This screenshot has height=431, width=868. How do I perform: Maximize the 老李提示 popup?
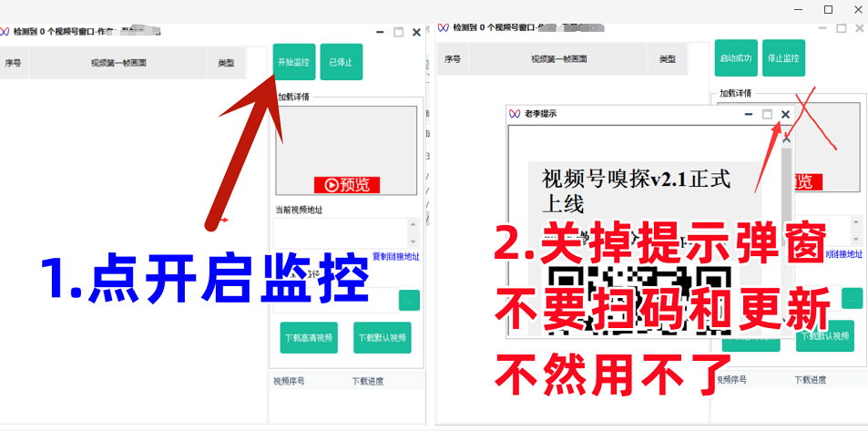pyautogui.click(x=767, y=114)
